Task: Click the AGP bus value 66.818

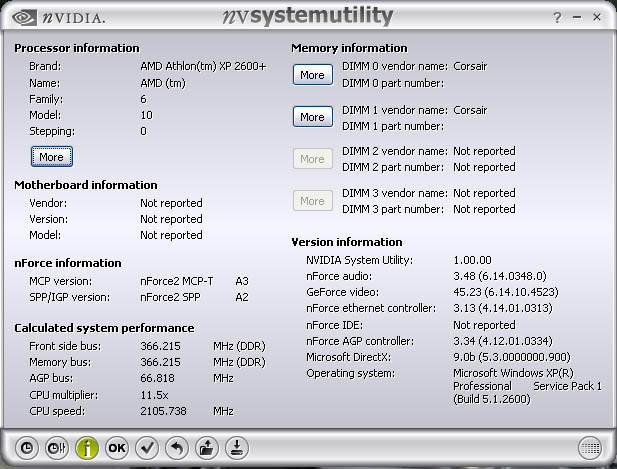Action: coord(157,378)
